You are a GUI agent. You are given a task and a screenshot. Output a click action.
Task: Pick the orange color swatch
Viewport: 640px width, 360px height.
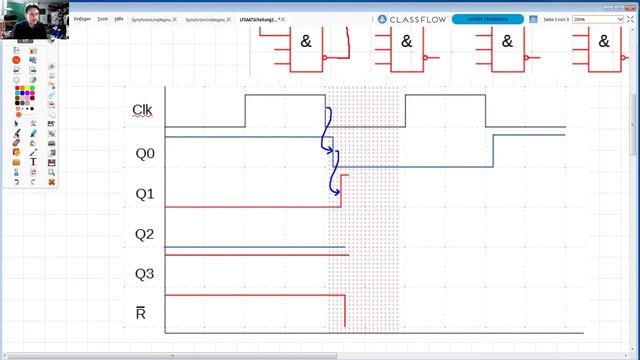(22, 87)
